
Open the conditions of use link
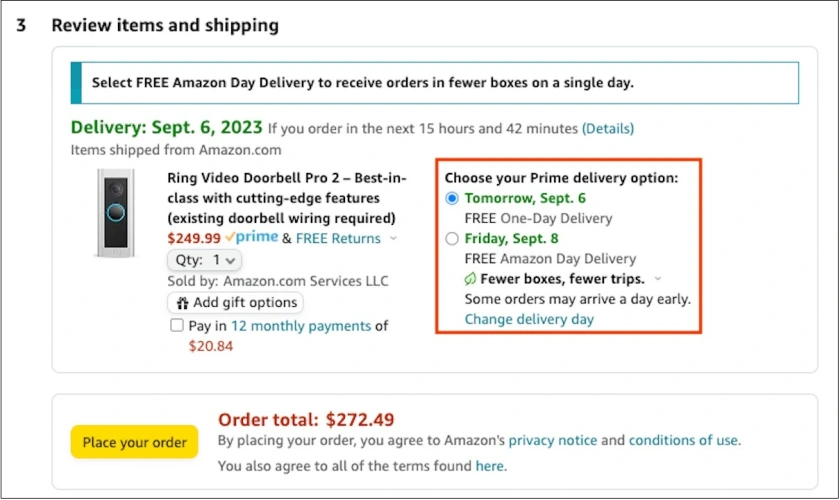683,440
